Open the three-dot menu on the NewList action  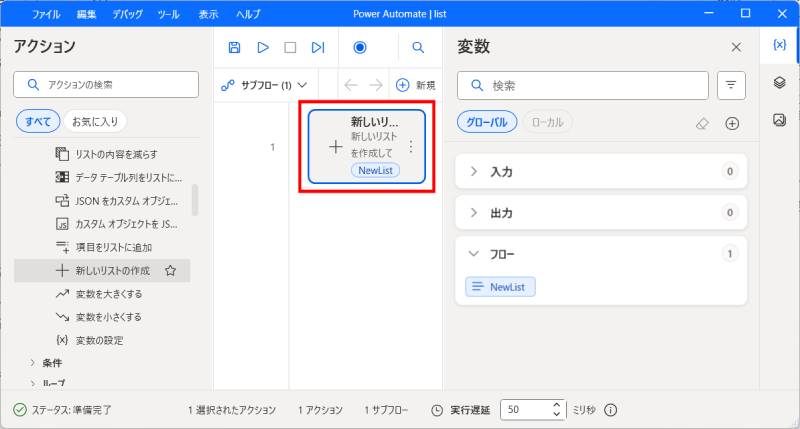(x=411, y=147)
